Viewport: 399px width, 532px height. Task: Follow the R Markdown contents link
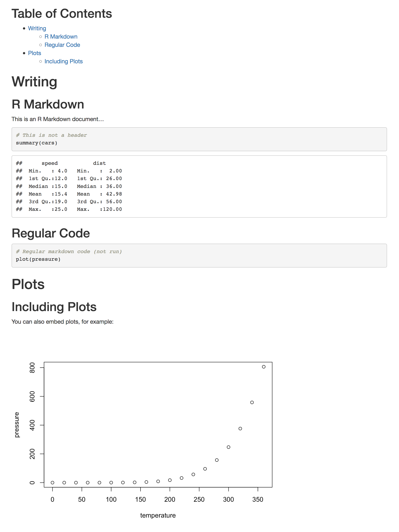(61, 37)
